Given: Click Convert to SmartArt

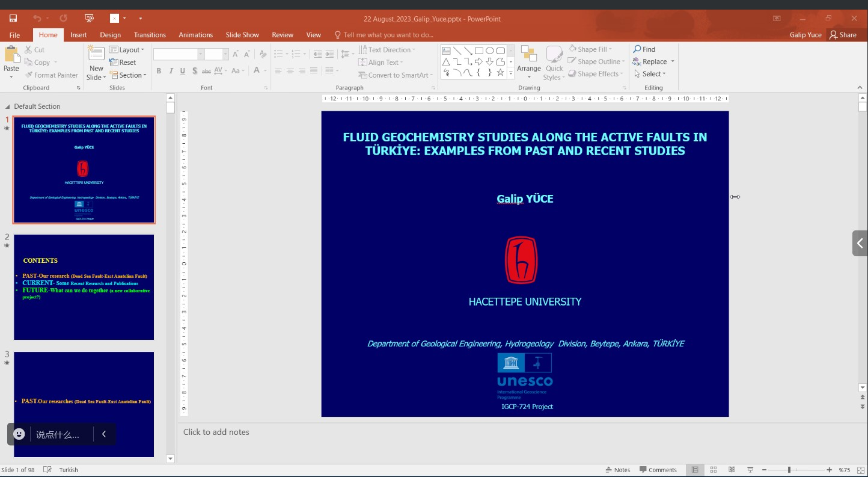Looking at the screenshot, I should [x=395, y=75].
